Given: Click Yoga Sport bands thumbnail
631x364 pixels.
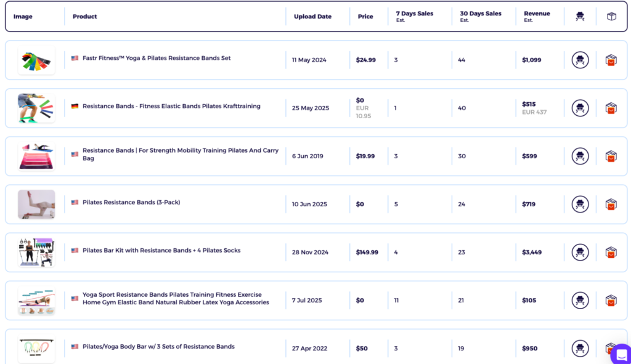Looking at the screenshot, I should [36, 301].
